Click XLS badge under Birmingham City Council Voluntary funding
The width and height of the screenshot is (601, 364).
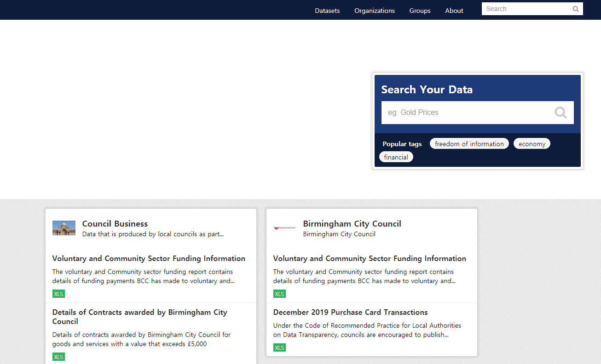click(x=279, y=294)
